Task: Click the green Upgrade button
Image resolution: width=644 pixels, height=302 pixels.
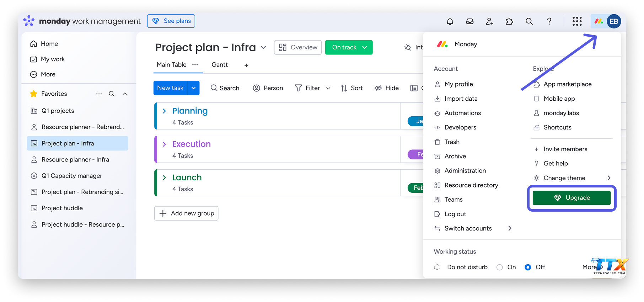Action: coord(571,198)
